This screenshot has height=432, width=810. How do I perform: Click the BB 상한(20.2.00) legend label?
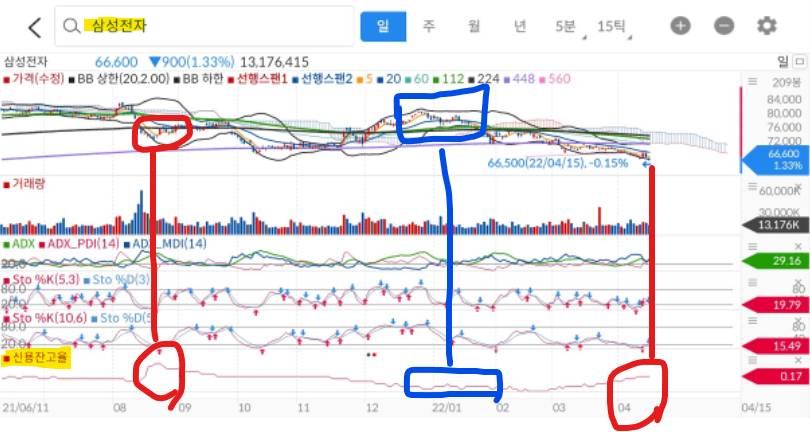(x=123, y=79)
